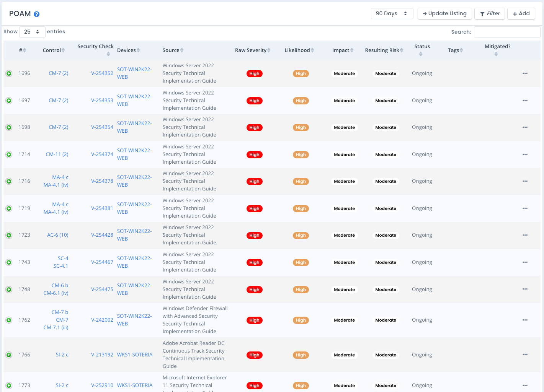Open security check link V-254467
The width and height of the screenshot is (544, 392).
[102, 262]
